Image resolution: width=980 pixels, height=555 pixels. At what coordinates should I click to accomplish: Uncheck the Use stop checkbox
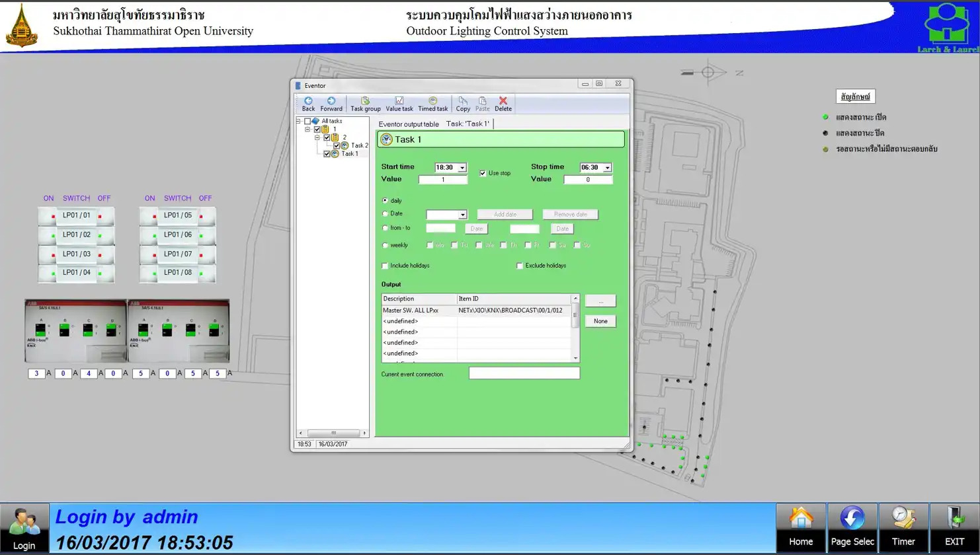(x=483, y=173)
